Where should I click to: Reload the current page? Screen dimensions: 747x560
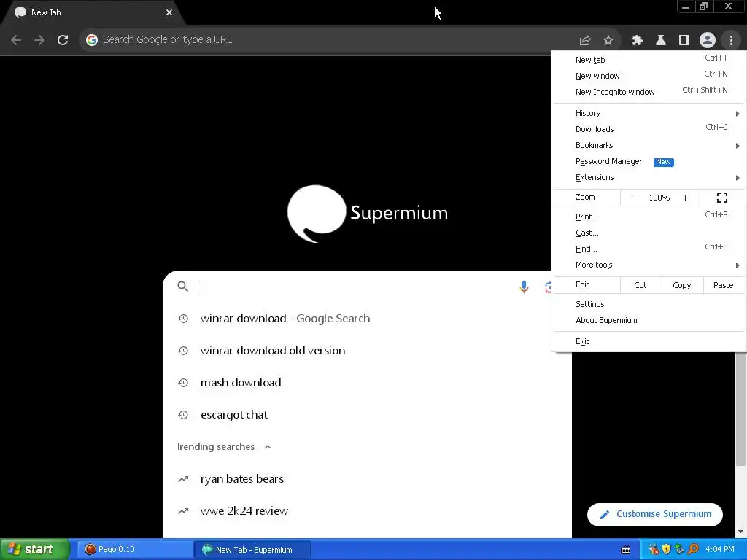63,40
